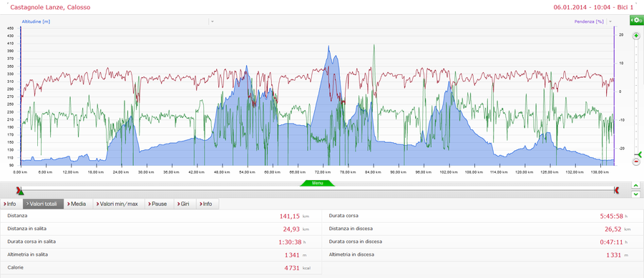
Task: Open the Altitudine axis dropdown arrow
Action: coord(212,21)
